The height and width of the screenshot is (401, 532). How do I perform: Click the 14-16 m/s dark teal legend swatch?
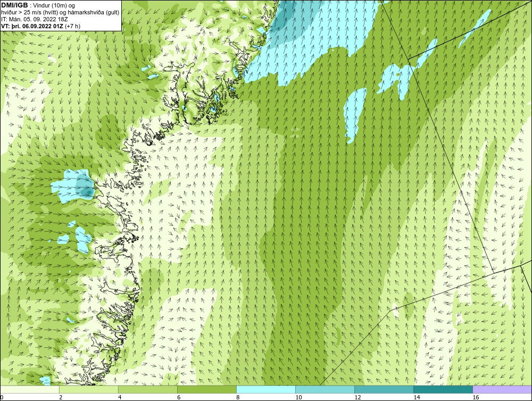point(443,389)
